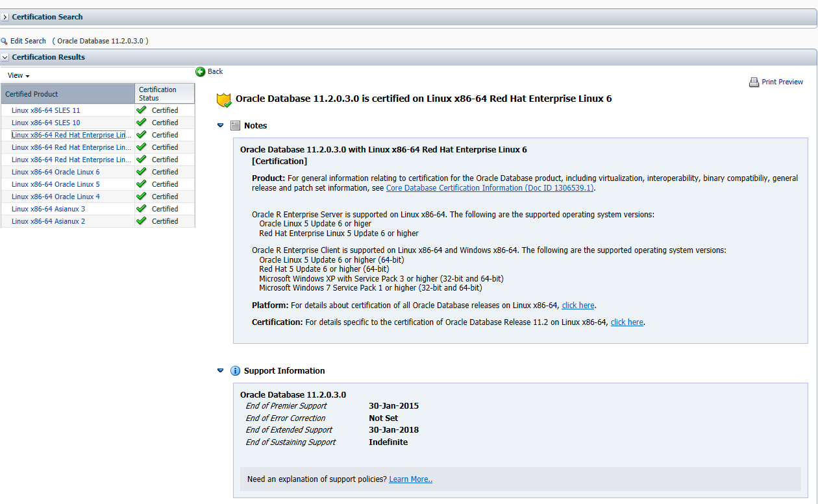818x504 pixels.
Task: Collapse the Notes section triangle
Action: (x=221, y=125)
